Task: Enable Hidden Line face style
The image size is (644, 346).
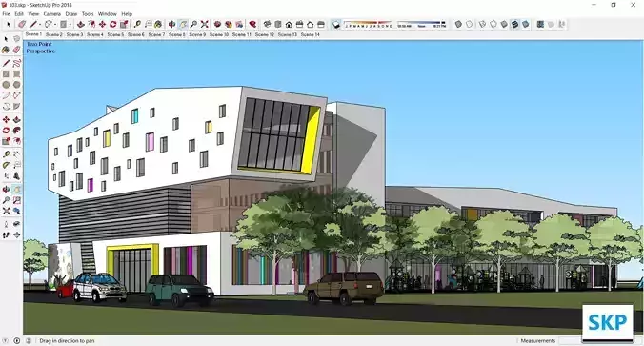Action: 493,24
